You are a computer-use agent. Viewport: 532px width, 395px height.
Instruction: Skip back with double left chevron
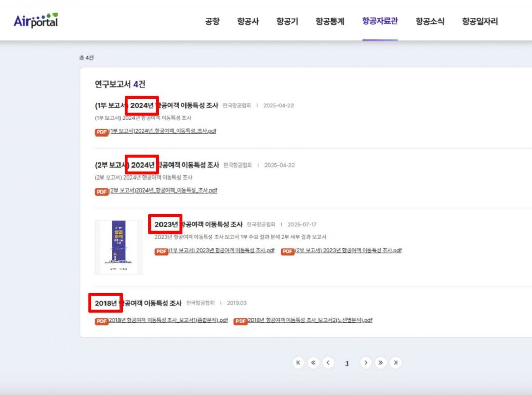pos(313,363)
